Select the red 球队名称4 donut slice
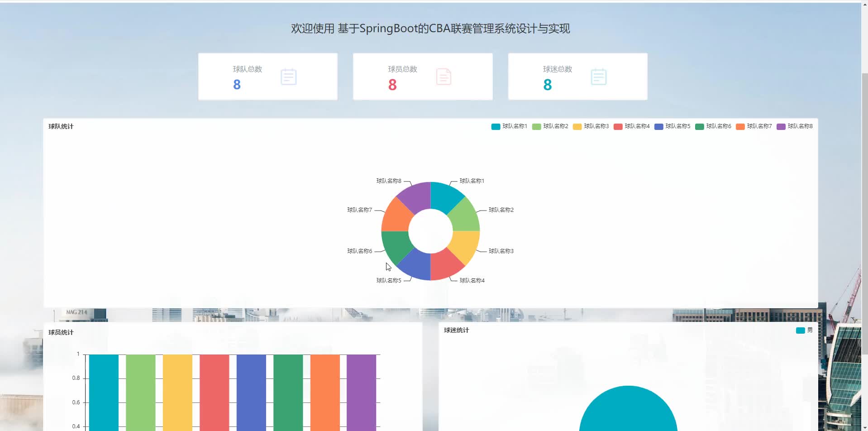868x431 pixels. 444,265
